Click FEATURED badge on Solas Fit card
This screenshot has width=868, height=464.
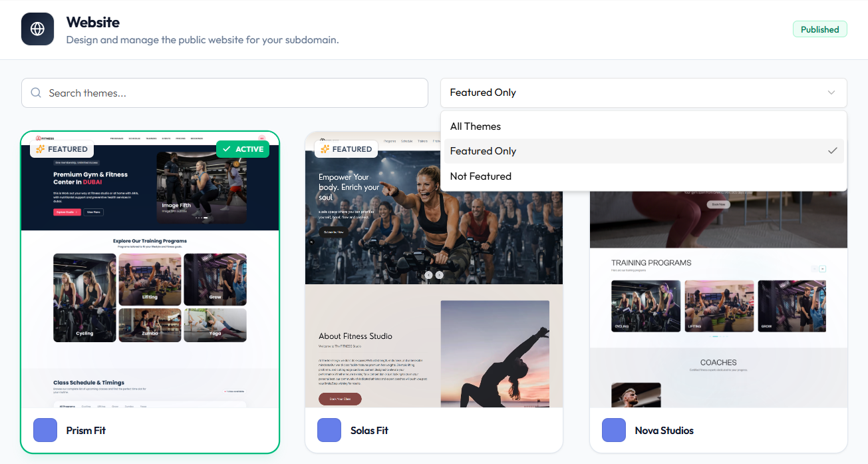[x=346, y=149]
